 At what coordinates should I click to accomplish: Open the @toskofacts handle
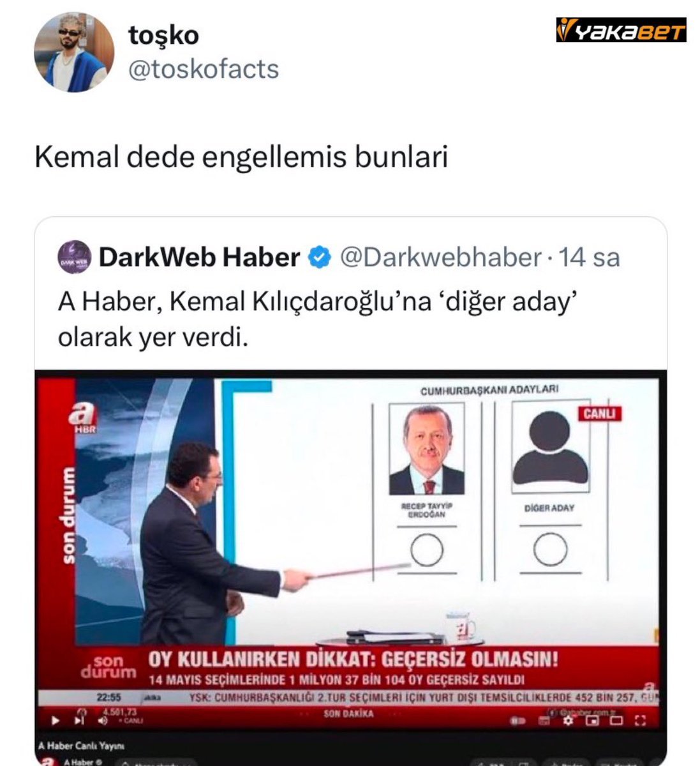[x=204, y=69]
